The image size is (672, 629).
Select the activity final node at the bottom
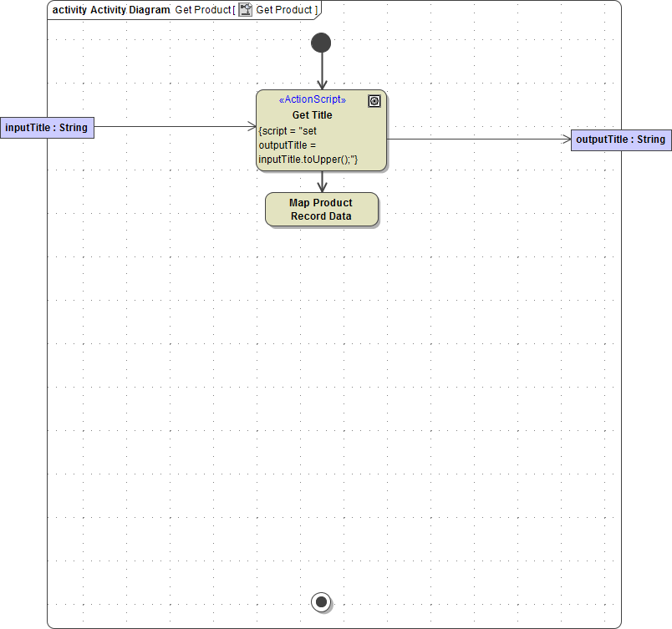point(321,601)
